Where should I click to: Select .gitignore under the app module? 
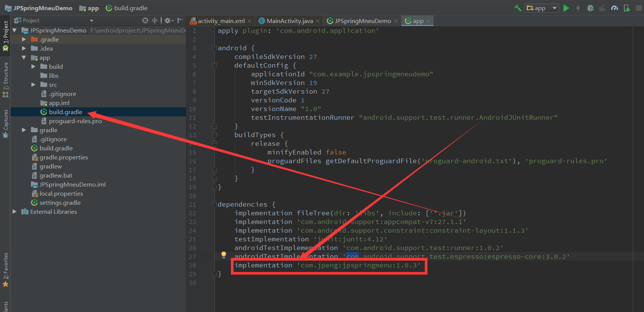58,94
